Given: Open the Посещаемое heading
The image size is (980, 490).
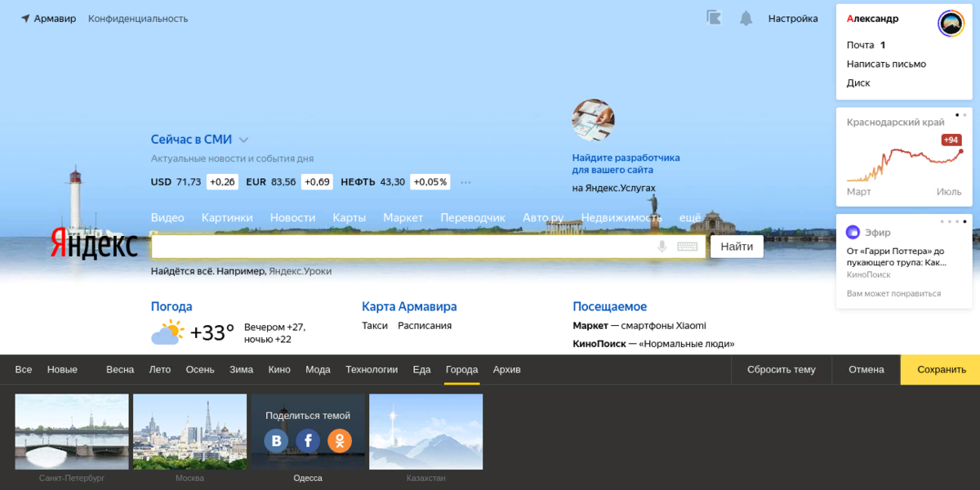Looking at the screenshot, I should 610,306.
